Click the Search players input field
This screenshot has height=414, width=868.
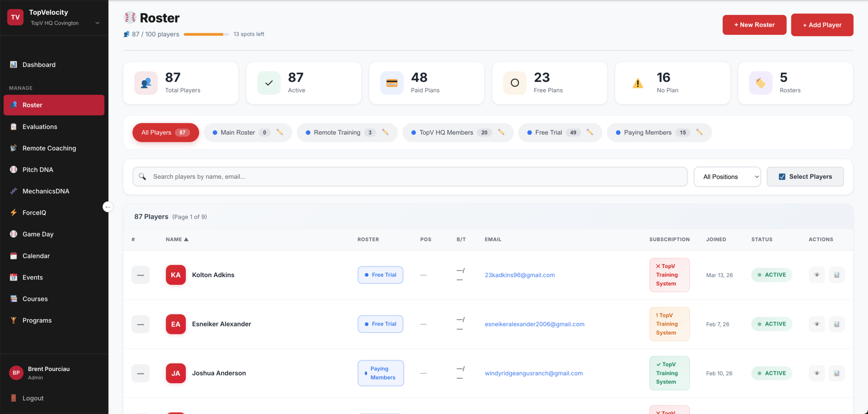click(x=410, y=177)
